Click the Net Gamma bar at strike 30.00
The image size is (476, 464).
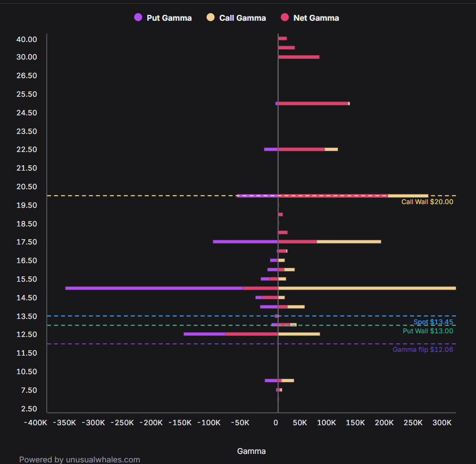pyautogui.click(x=299, y=57)
